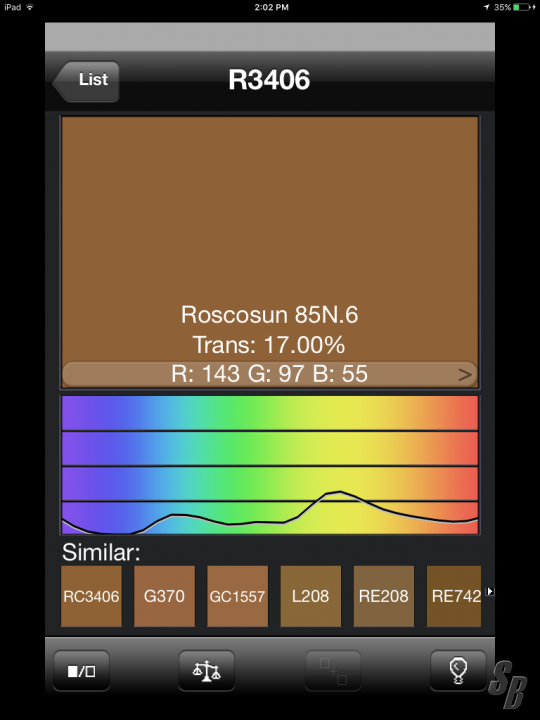This screenshot has width=540, height=720.
Task: Open the balance scales compare icon
Action: point(207,671)
